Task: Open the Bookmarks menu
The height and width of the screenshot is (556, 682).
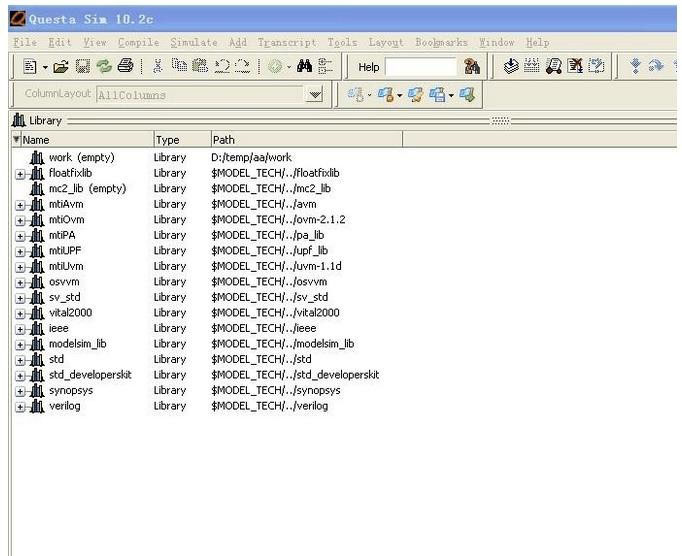Action: (x=441, y=42)
